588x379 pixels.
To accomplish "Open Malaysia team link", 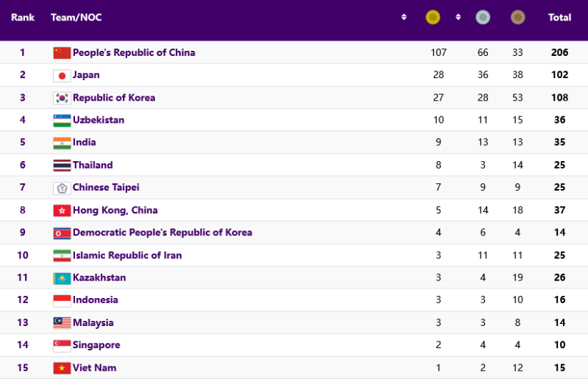I will (x=93, y=322).
